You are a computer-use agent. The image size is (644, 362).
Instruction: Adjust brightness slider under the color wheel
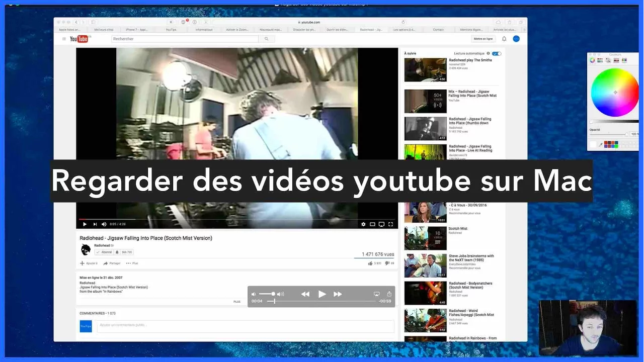click(x=614, y=122)
